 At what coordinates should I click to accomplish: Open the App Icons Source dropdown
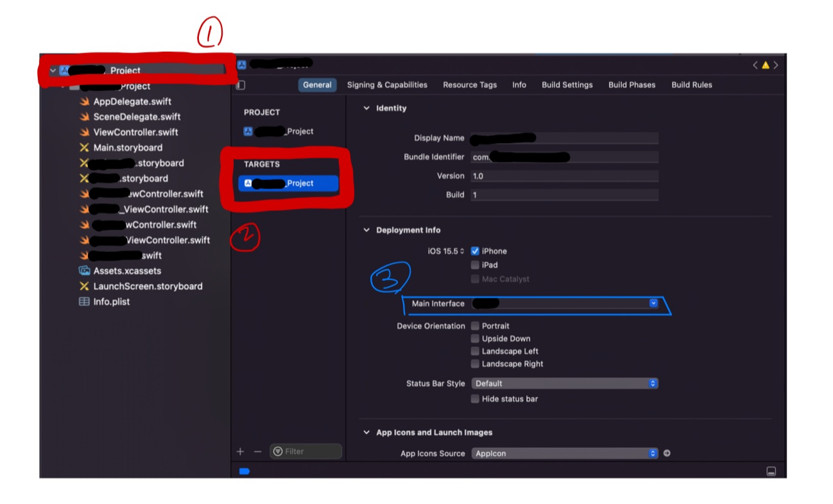coord(565,453)
